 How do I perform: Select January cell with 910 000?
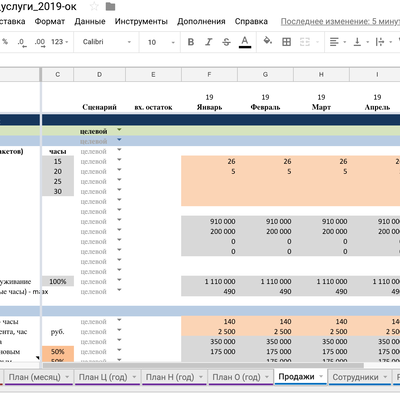pyautogui.click(x=209, y=222)
